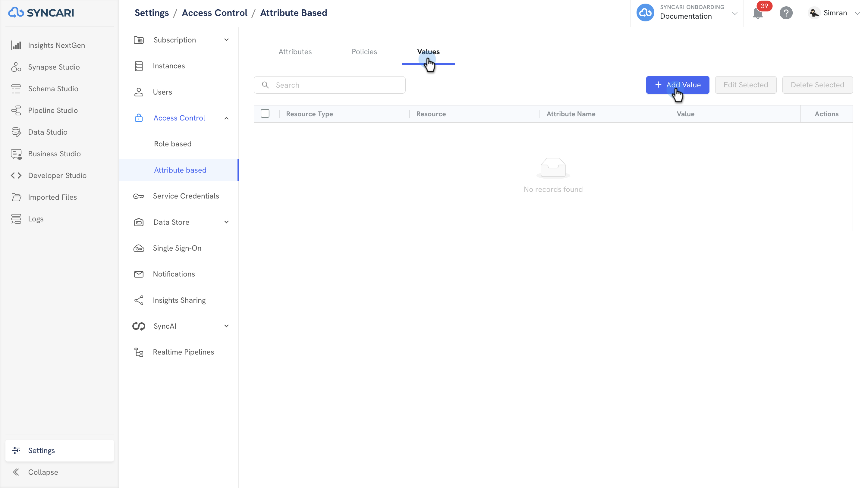868x488 pixels.
Task: Click the Subscription icon
Action: coord(139,40)
